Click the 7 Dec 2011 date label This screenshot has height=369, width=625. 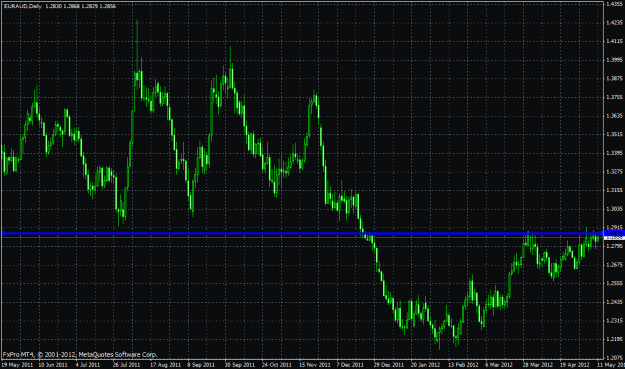pos(350,365)
